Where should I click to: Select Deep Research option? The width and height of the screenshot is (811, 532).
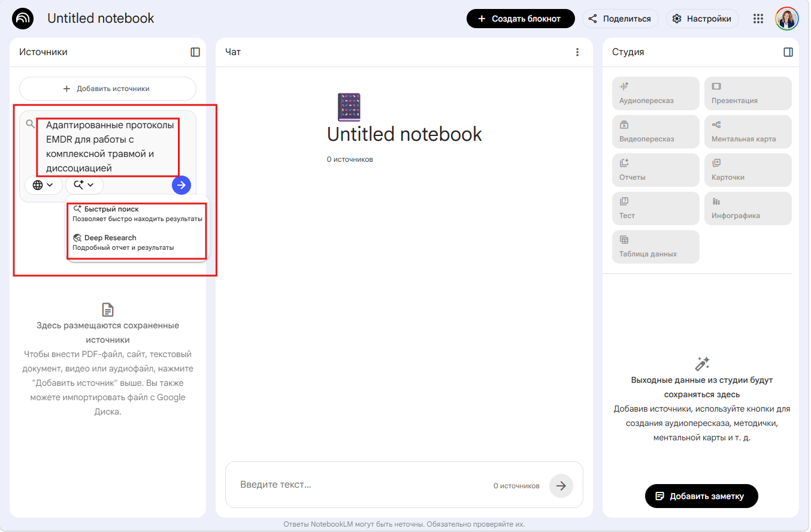coord(137,242)
